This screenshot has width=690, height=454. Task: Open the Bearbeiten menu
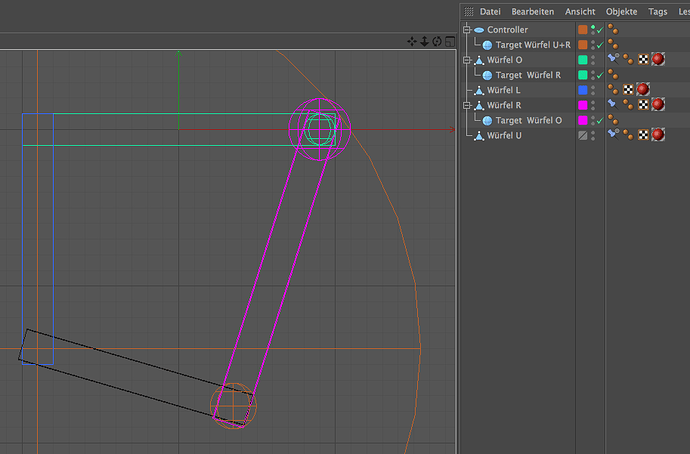point(532,12)
